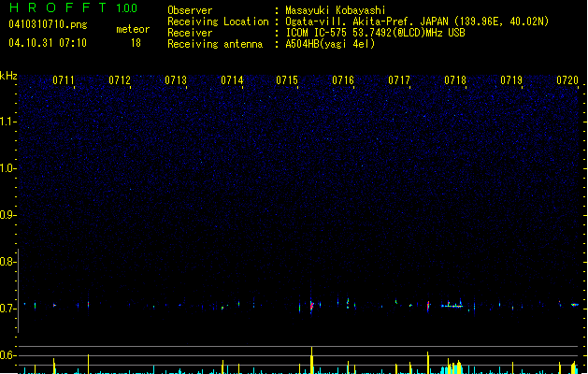Click the 0713 time marker
Viewport: 588px width, 374px height.
click(176, 80)
